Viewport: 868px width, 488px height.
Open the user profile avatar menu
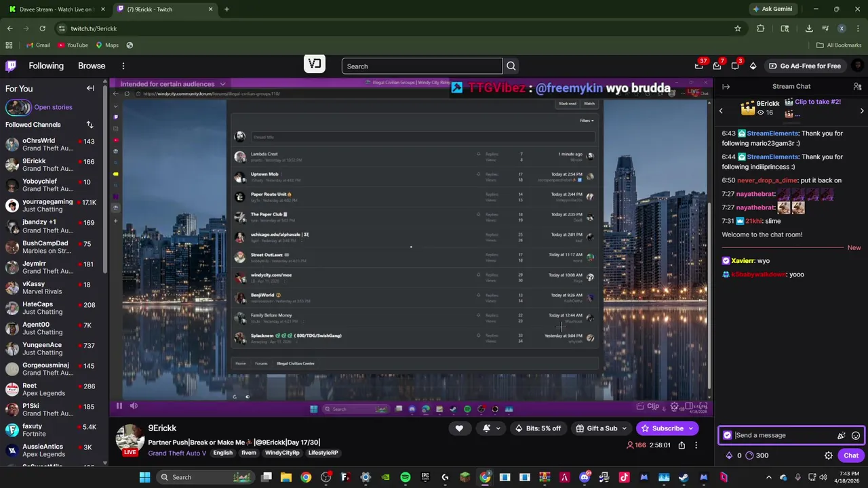[856, 66]
